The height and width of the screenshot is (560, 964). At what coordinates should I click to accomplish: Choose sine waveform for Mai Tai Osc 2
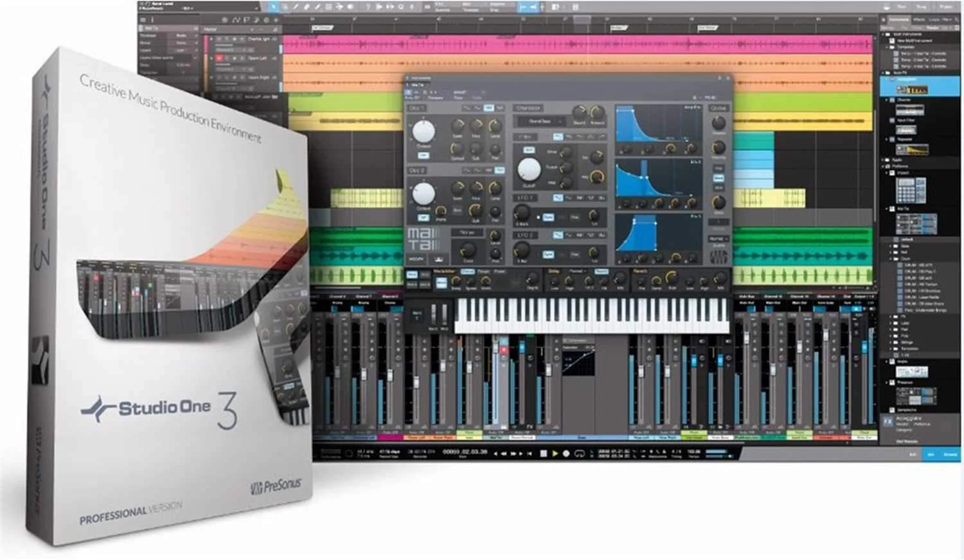467,170
